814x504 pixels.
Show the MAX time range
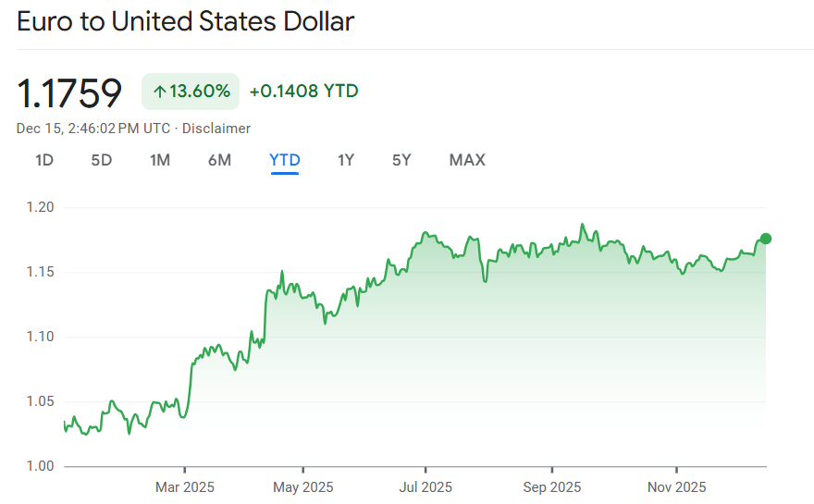click(467, 160)
